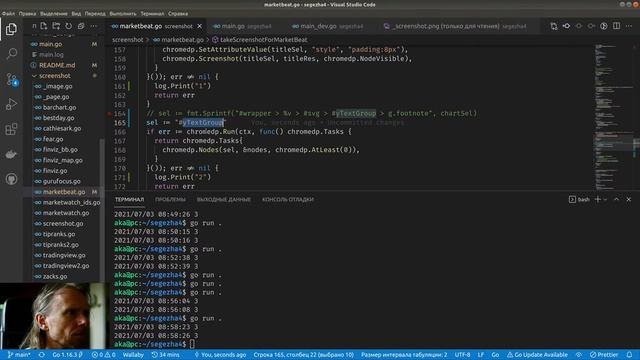Click Go Update Available in status bar

pyautogui.click(x=537, y=355)
